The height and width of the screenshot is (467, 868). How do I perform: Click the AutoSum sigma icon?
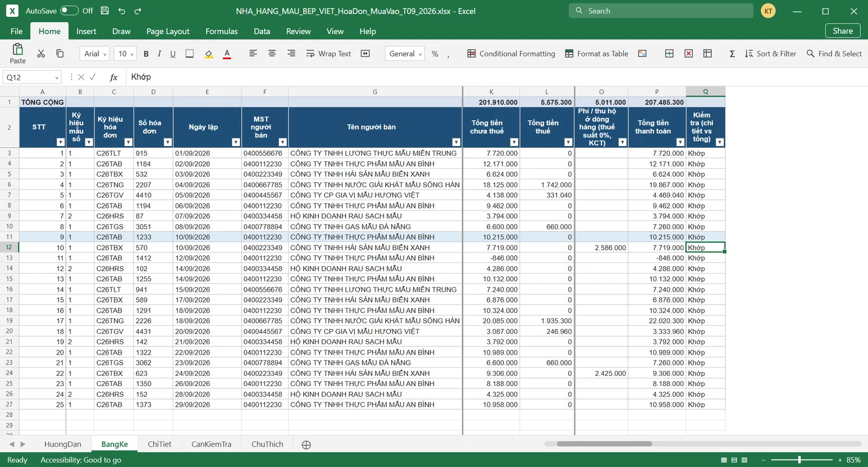[x=732, y=54]
